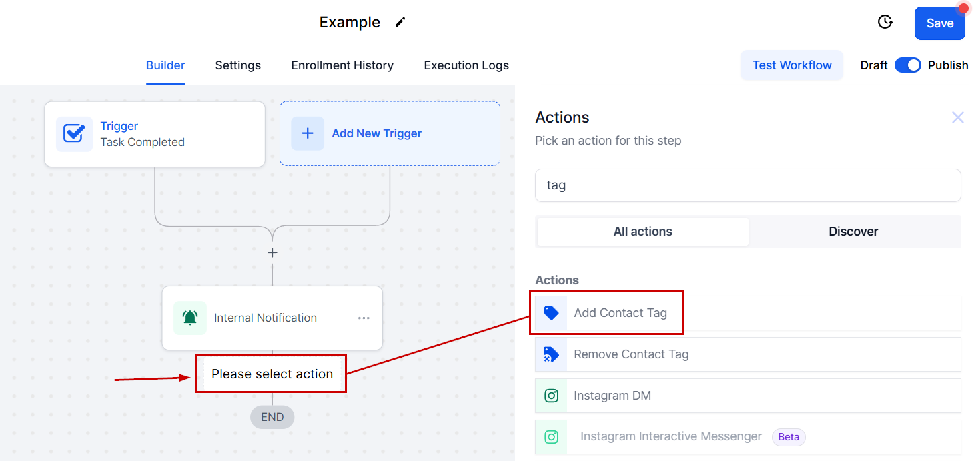Image resolution: width=980 pixels, height=461 pixels.
Task: Focus the action search field
Action: click(748, 185)
